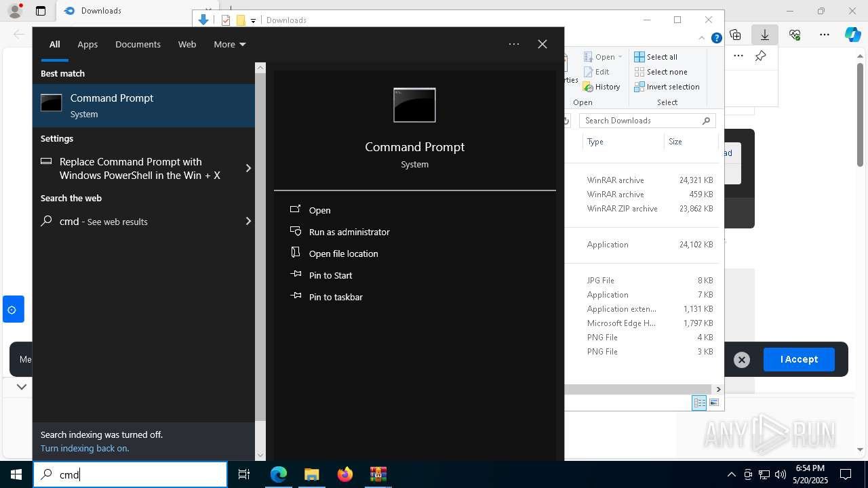Switch Explorer to details view icon
Viewport: 868px width, 488px height.
[x=699, y=403]
